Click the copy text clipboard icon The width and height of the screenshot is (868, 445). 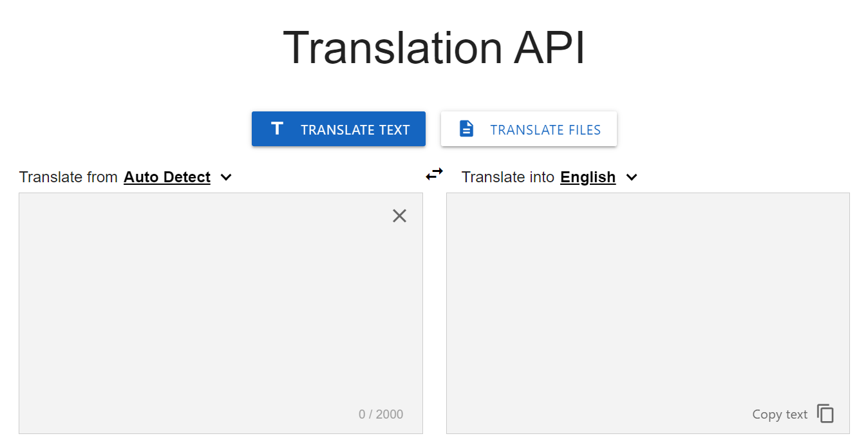click(826, 413)
